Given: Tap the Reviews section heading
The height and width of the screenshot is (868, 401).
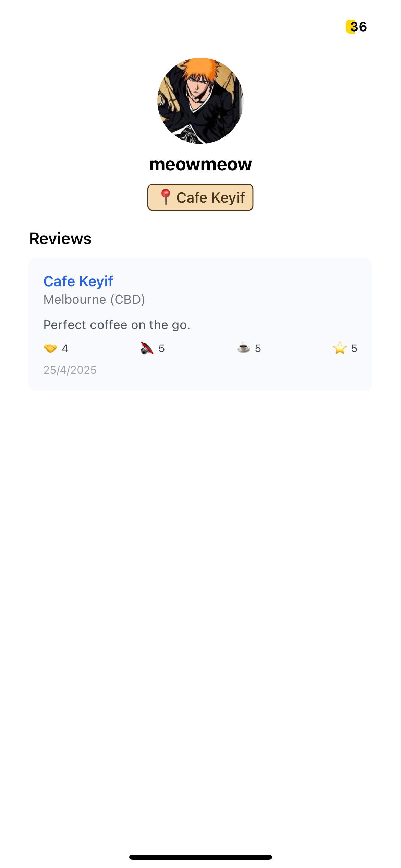Looking at the screenshot, I should click(60, 239).
